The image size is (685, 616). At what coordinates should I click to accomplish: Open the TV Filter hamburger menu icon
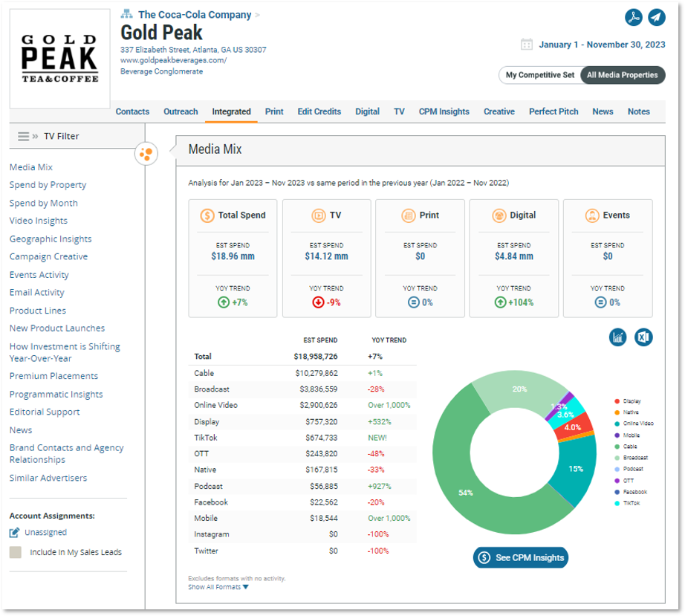pos(24,136)
